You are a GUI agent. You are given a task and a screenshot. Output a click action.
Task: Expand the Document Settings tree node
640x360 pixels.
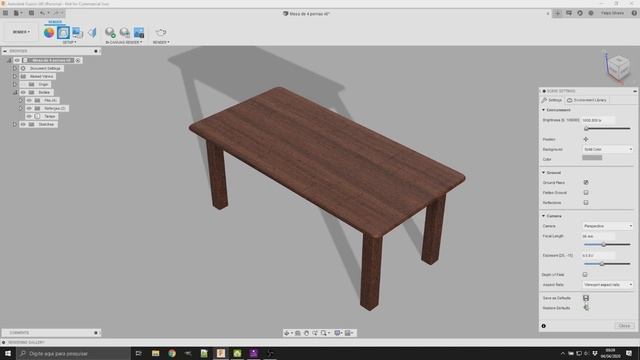(x=15, y=69)
